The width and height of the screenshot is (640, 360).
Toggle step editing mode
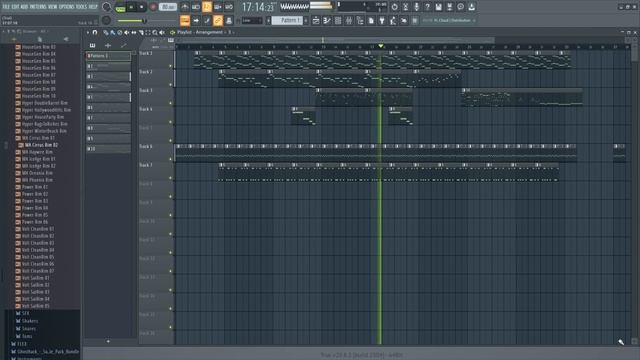point(207,20)
